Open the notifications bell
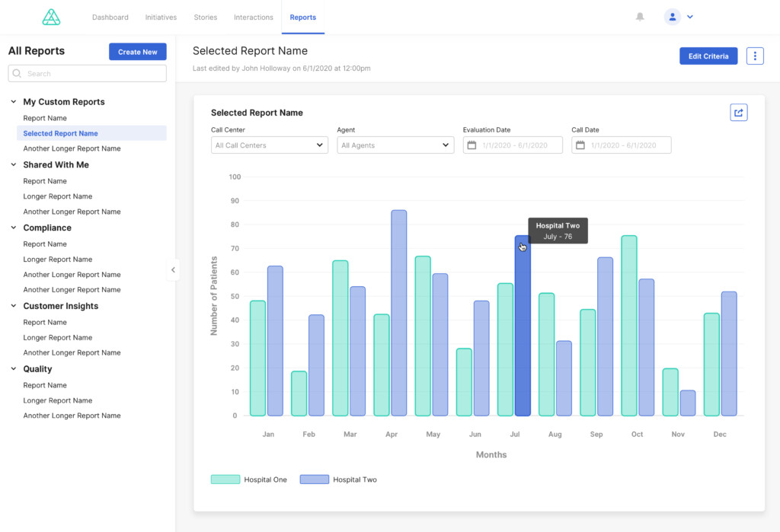The width and height of the screenshot is (780, 532). [641, 16]
